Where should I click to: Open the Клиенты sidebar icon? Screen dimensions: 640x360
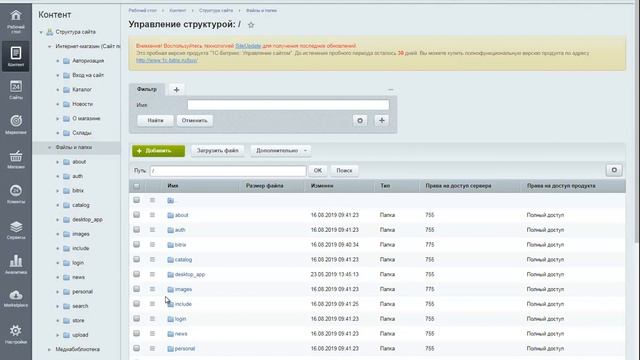point(16,193)
